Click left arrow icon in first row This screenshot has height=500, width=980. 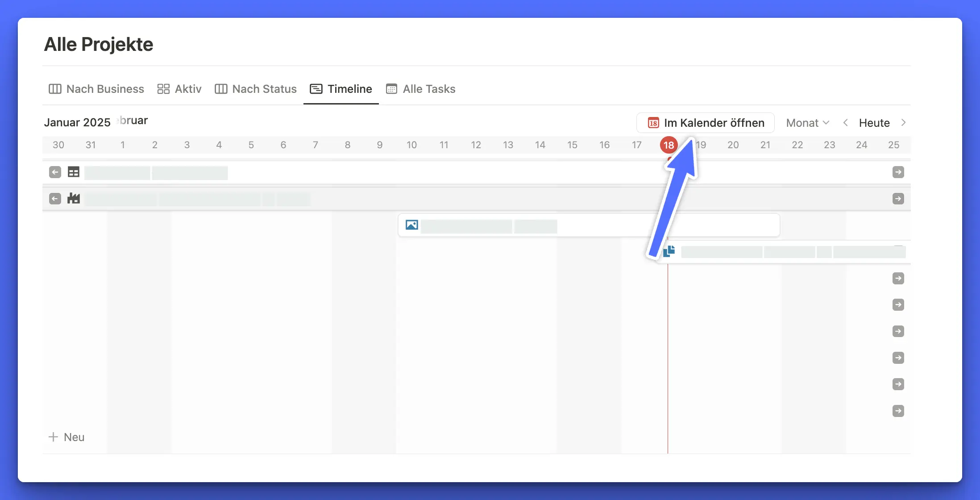tap(55, 172)
